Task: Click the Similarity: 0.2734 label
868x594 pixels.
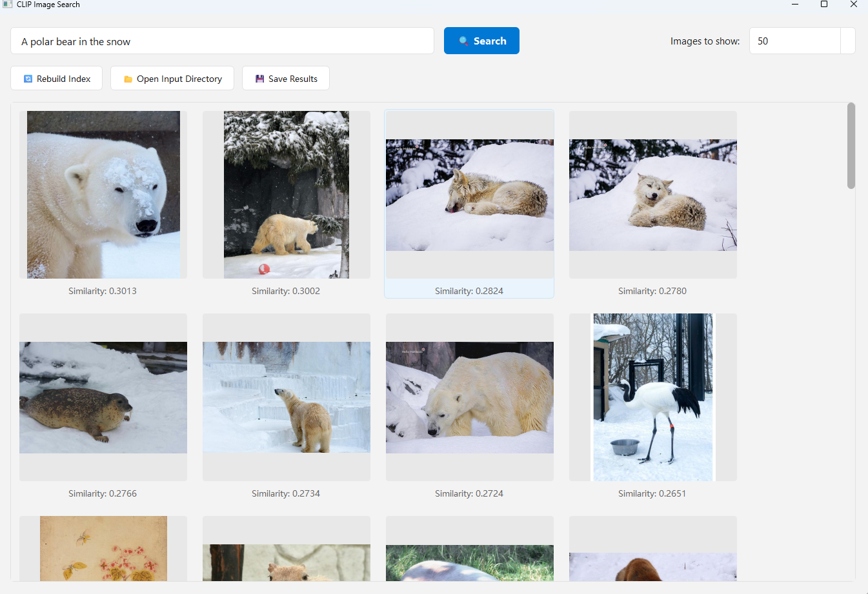Action: coord(286,493)
